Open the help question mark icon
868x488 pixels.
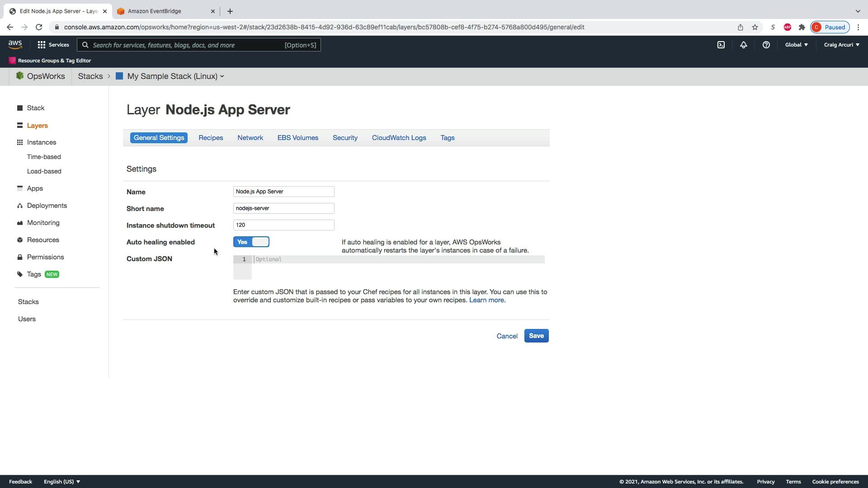pos(766,45)
